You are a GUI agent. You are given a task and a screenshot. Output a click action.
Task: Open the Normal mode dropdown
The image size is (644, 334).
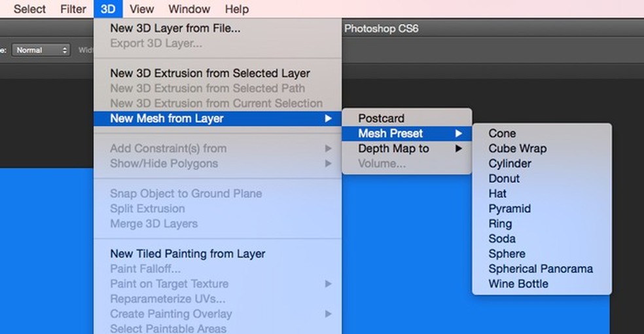point(41,50)
